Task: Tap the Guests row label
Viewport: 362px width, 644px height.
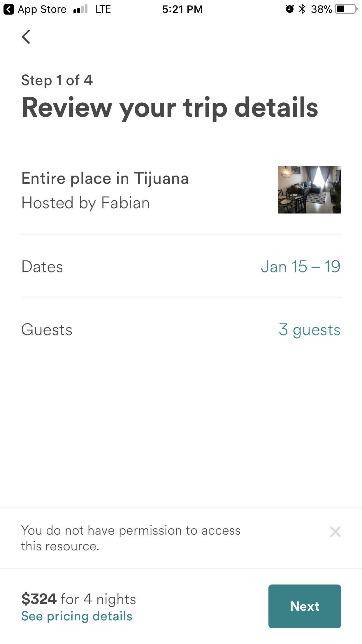Action: click(47, 330)
